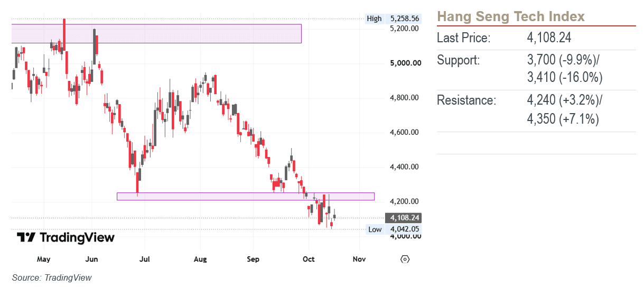Click the Hang Seng Tech Index heading
644x287 pixels.
(511, 16)
